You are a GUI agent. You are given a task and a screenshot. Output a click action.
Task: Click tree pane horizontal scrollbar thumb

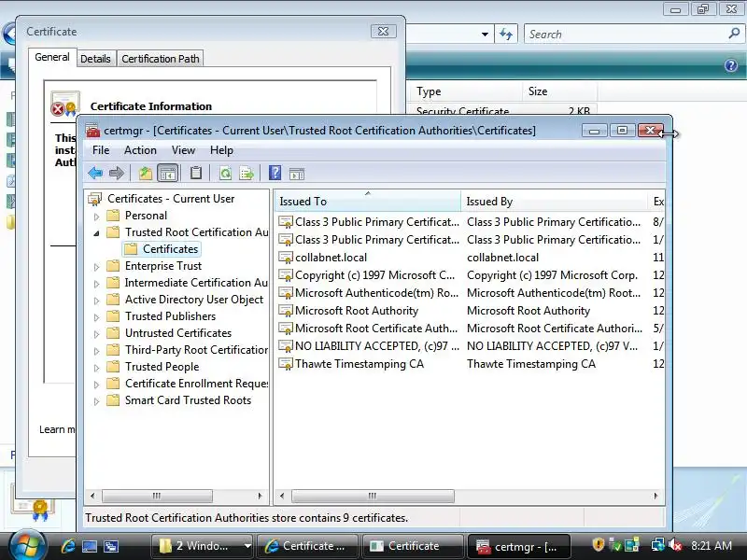tap(157, 496)
